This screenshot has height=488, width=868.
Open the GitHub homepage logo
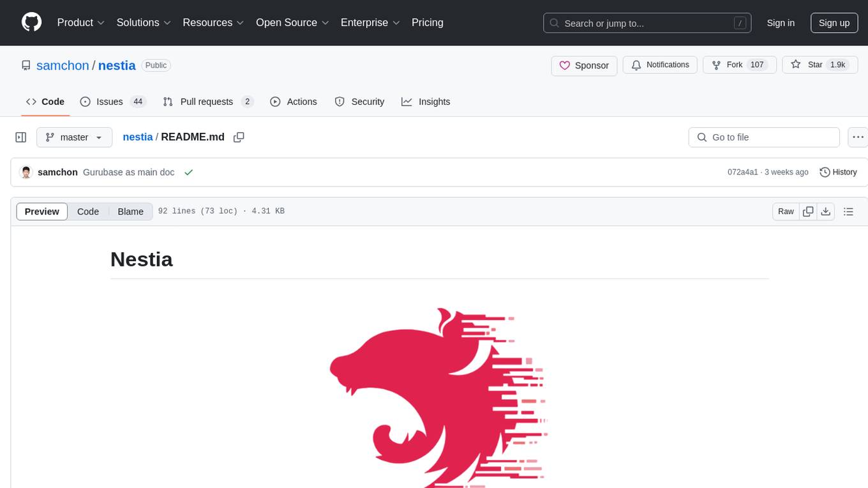click(x=31, y=22)
